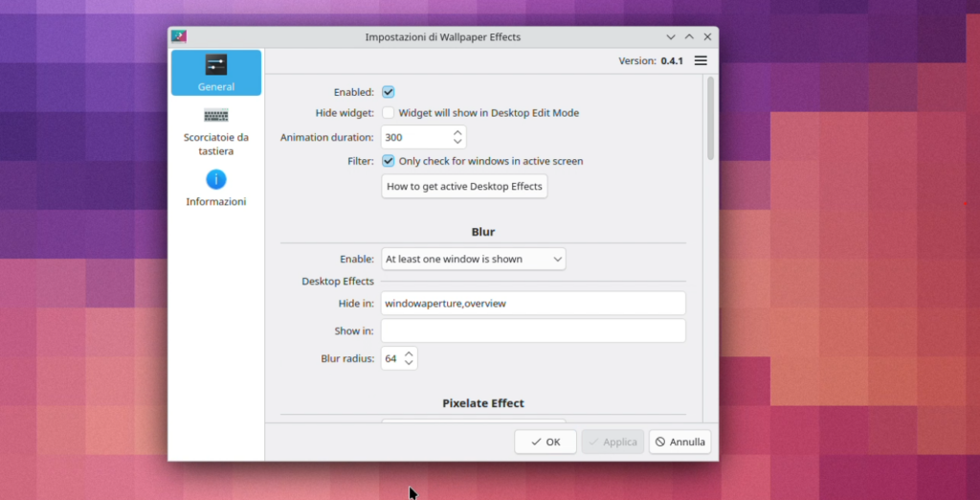The width and height of the screenshot is (980, 500).
Task: Open the Informazioni info icon
Action: click(216, 180)
